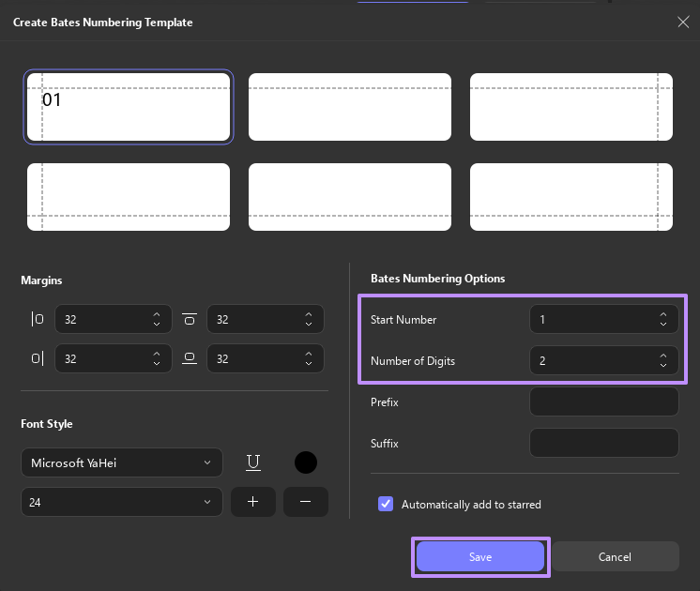This screenshot has width=700, height=591.
Task: Choose the top-center position thumbnail
Action: point(350,107)
